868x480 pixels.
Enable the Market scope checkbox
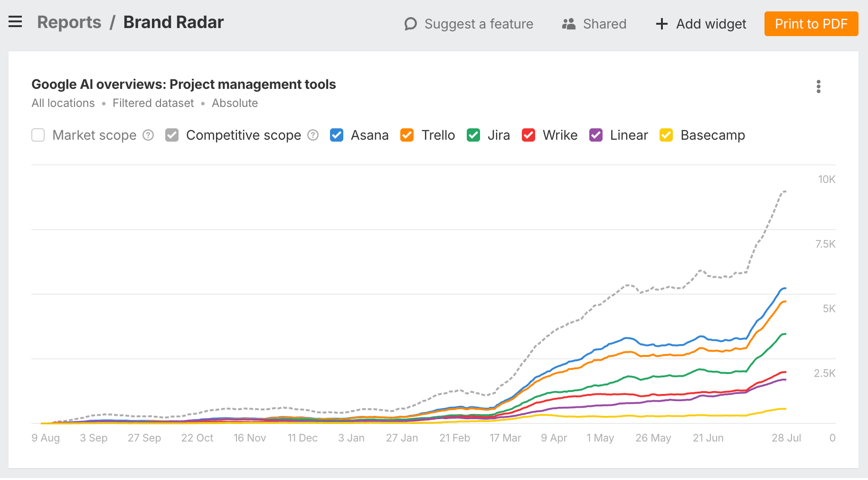38,135
